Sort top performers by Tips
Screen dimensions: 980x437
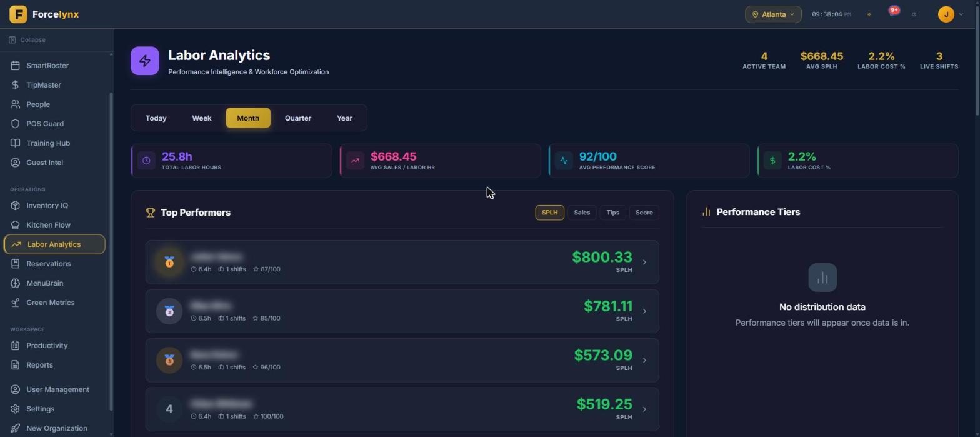(x=612, y=213)
